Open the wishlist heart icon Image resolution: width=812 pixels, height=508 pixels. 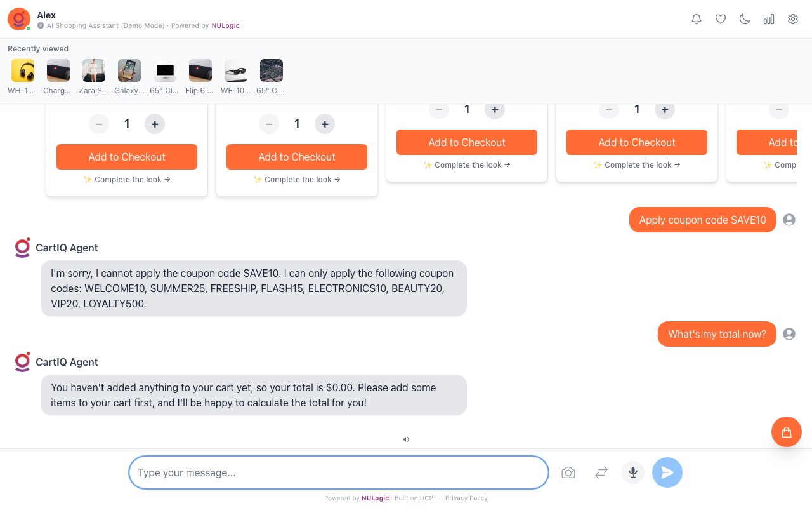[721, 19]
